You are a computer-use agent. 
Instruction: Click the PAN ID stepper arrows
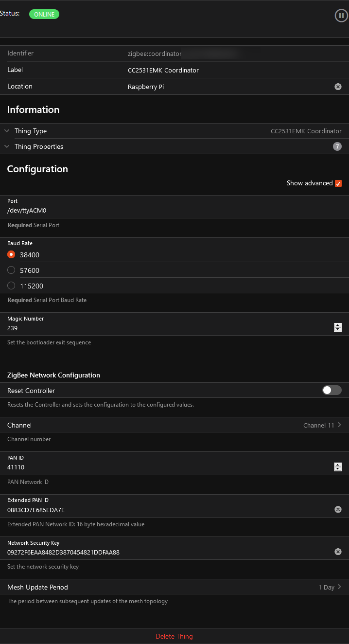pyautogui.click(x=338, y=467)
